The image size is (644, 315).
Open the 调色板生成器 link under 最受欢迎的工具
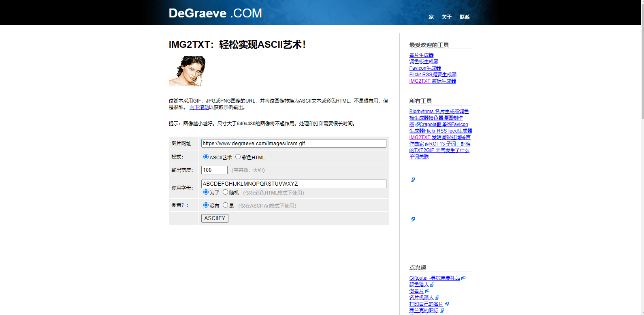[424, 62]
